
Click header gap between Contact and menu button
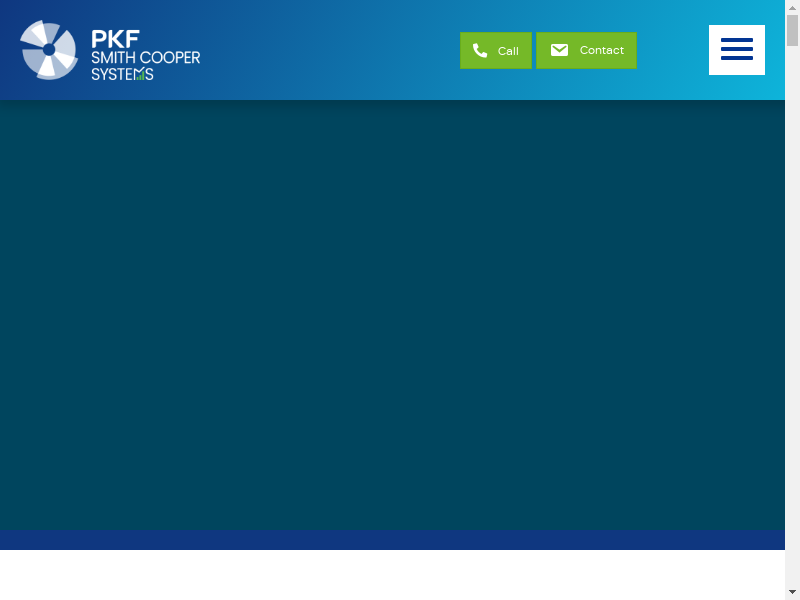(x=673, y=50)
